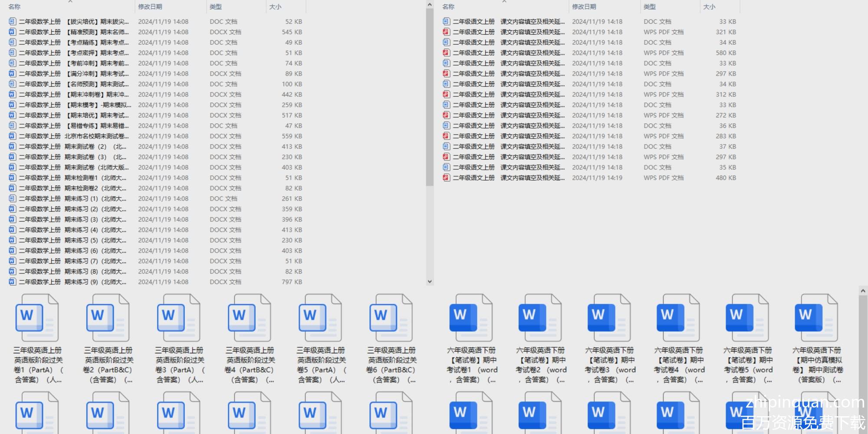
Task: Click the 【期末冲刺卷】 file name
Action: point(74,94)
